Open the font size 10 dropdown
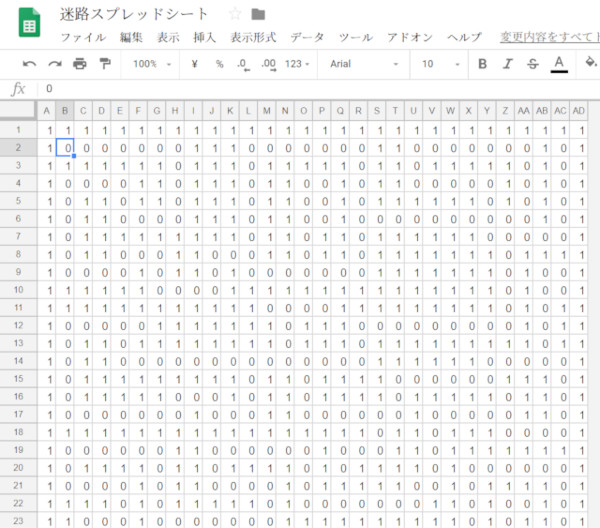The height and width of the screenshot is (528, 600). click(440, 64)
